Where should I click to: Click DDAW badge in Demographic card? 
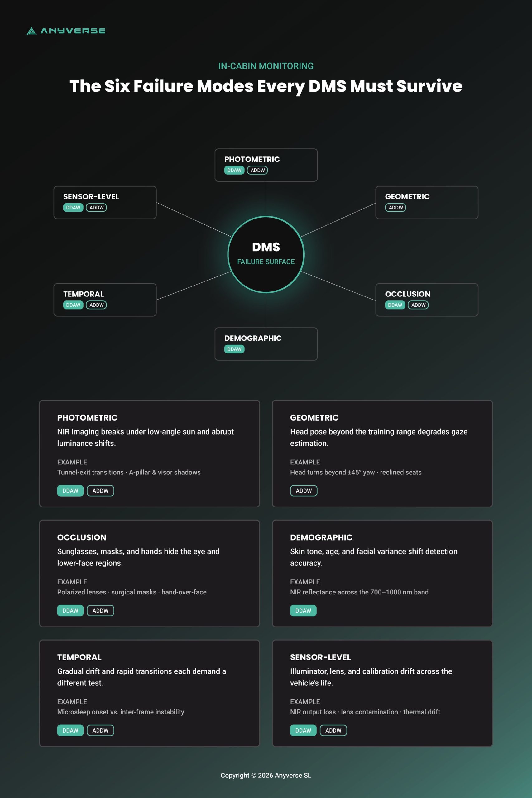coord(303,611)
